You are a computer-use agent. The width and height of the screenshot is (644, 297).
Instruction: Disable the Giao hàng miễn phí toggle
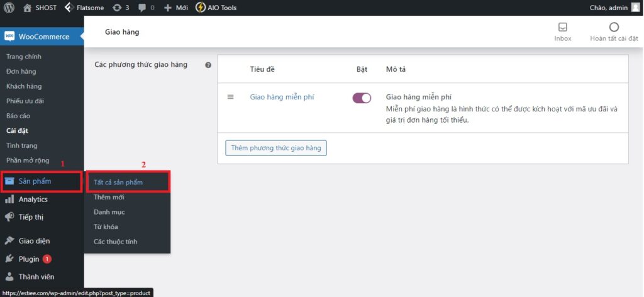[x=362, y=98]
